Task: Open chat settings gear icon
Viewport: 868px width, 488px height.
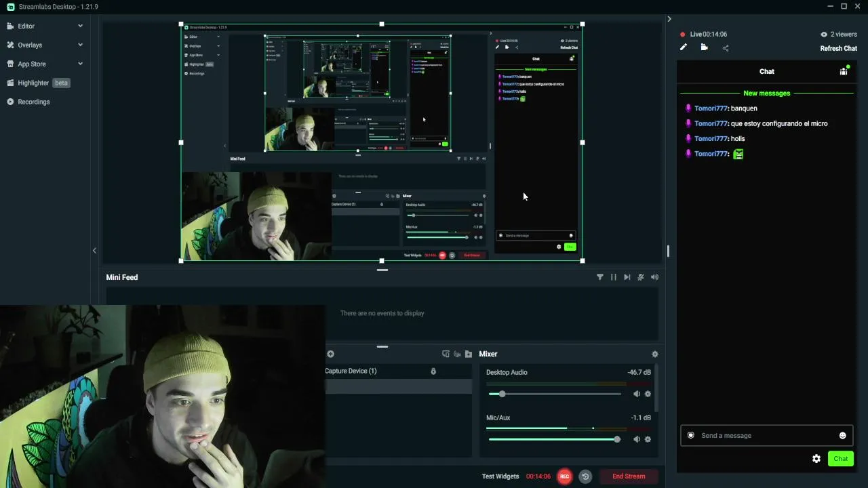Action: (816, 459)
